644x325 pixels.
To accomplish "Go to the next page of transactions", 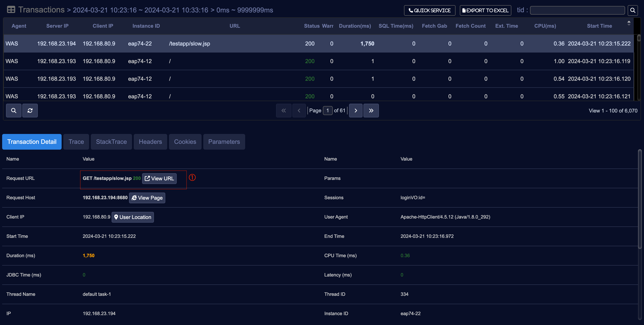I will [355, 111].
